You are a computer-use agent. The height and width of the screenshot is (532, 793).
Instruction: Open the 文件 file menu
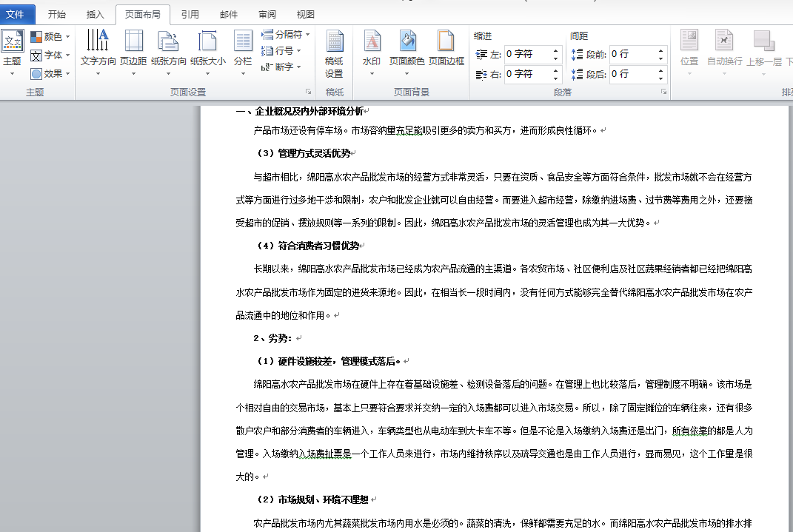(x=15, y=14)
